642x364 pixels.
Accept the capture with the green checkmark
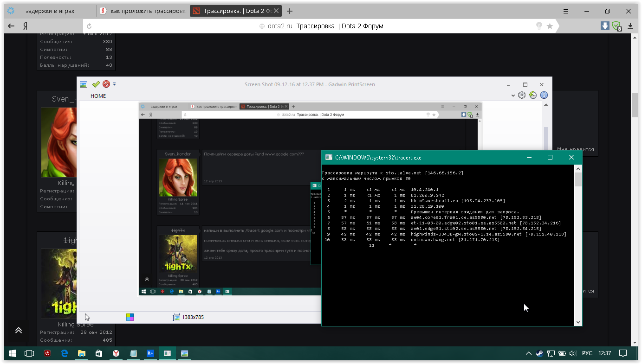pos(96,84)
